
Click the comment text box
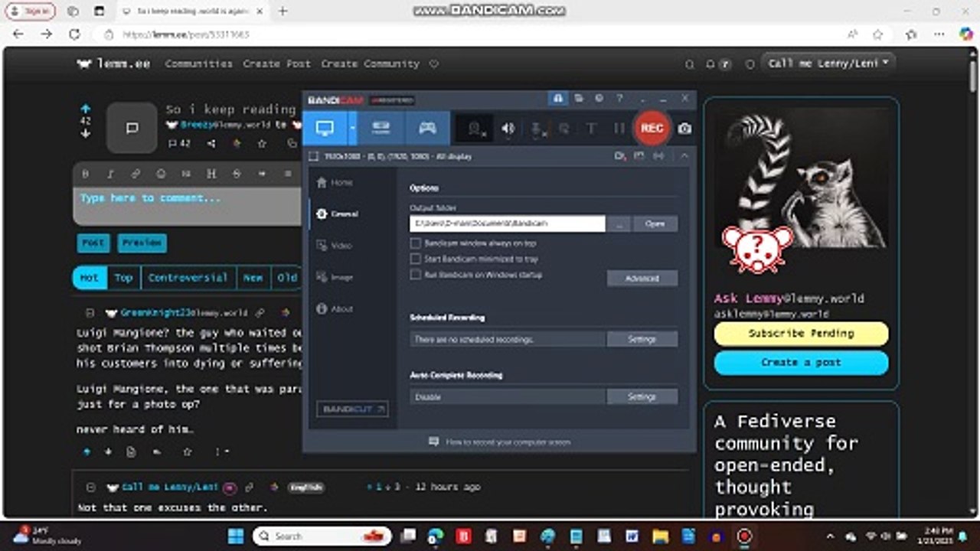pos(188,206)
